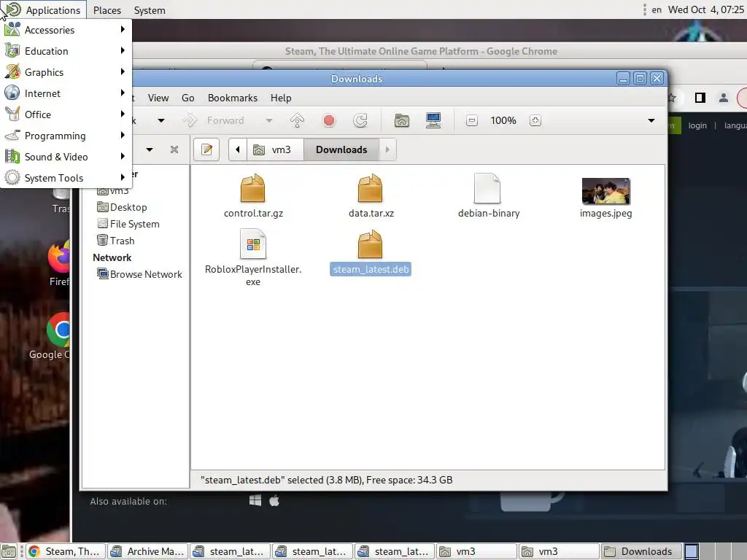Click the clock showing Wed Oct 4
The width and height of the screenshot is (747, 560).
(705, 9)
